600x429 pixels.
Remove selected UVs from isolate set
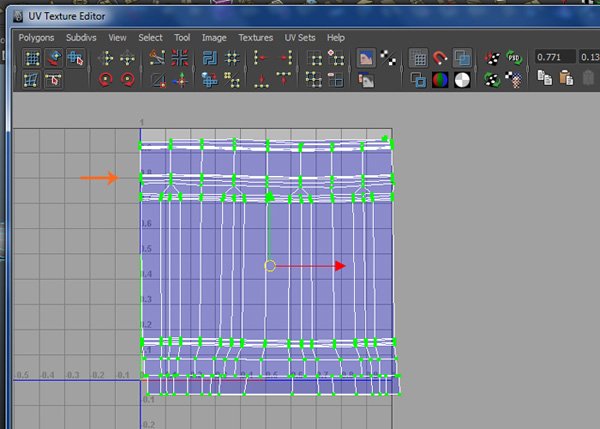pyautogui.click(x=336, y=80)
